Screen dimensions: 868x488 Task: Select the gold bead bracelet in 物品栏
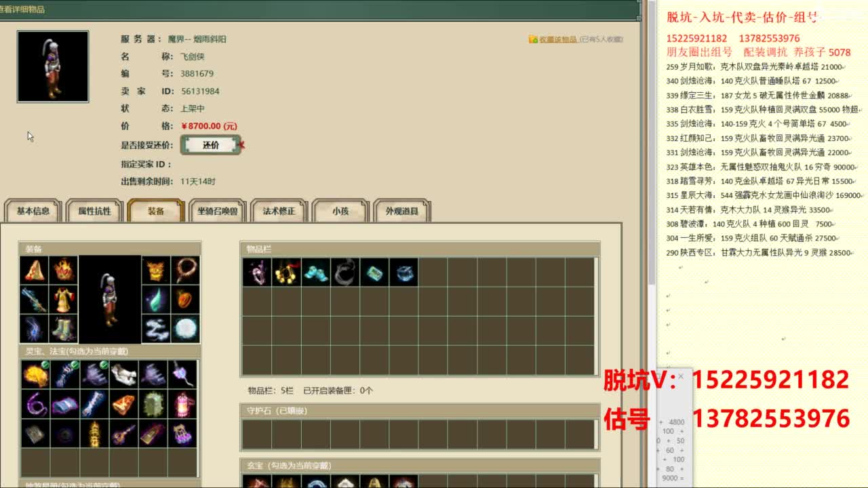point(286,272)
